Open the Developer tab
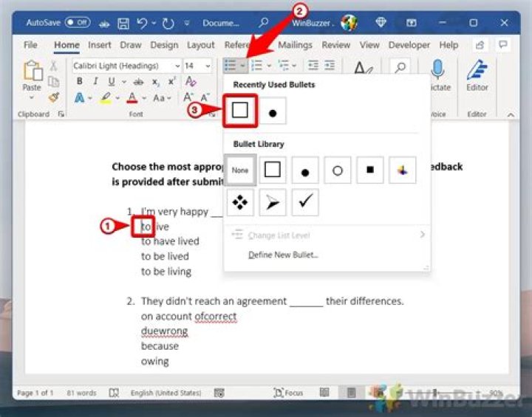Screen dimensions: 532x417 pos(408,45)
